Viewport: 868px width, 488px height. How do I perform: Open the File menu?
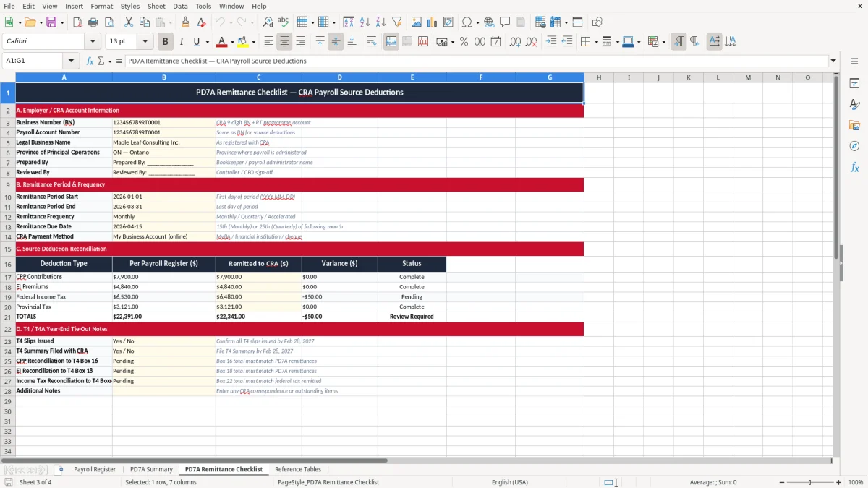(9, 6)
